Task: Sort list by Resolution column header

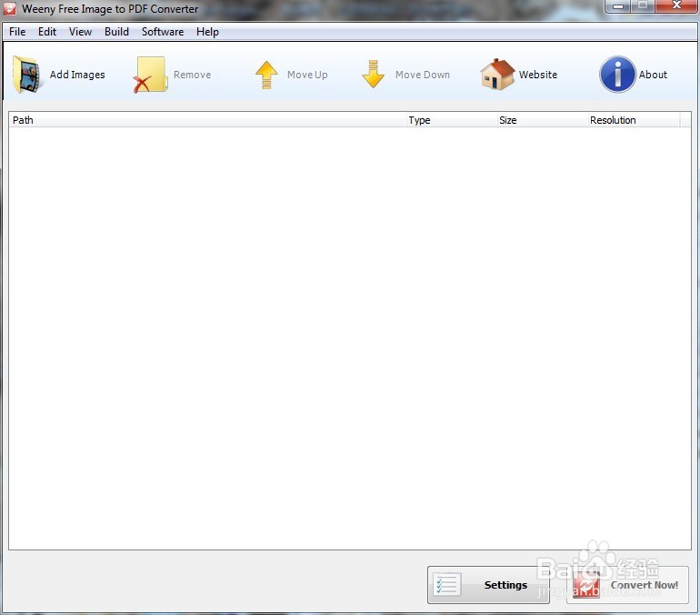Action: (634, 120)
